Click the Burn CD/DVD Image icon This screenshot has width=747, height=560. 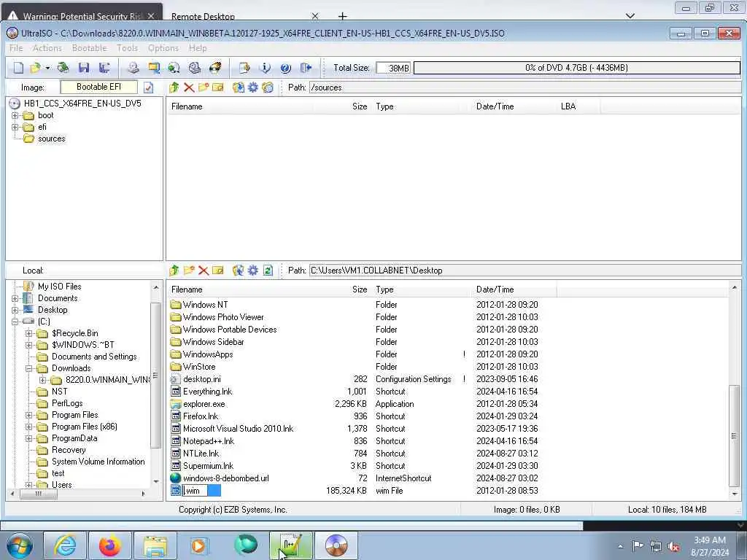pos(215,68)
